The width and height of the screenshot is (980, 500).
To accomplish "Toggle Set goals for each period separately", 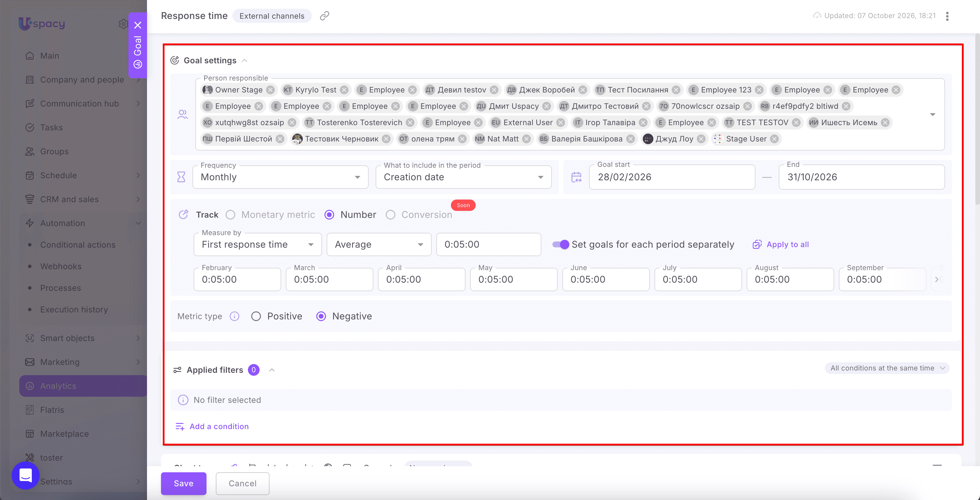I will click(560, 244).
